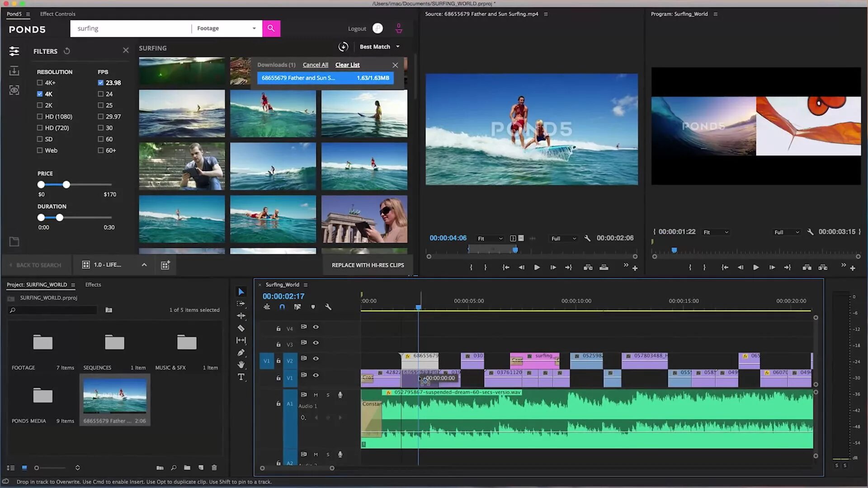Image resolution: width=868 pixels, height=488 pixels.
Task: Toggle V2 track visibility eye icon
Action: (316, 358)
